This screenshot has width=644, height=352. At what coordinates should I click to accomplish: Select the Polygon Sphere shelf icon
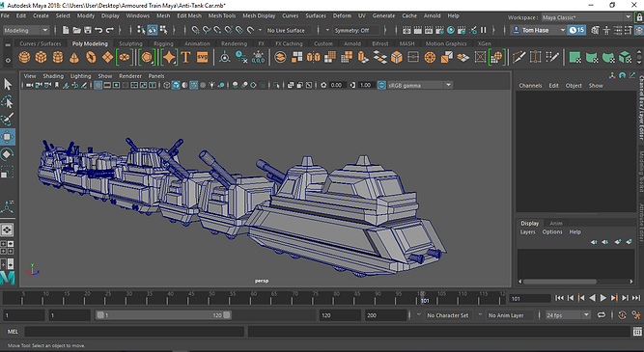(x=24, y=58)
